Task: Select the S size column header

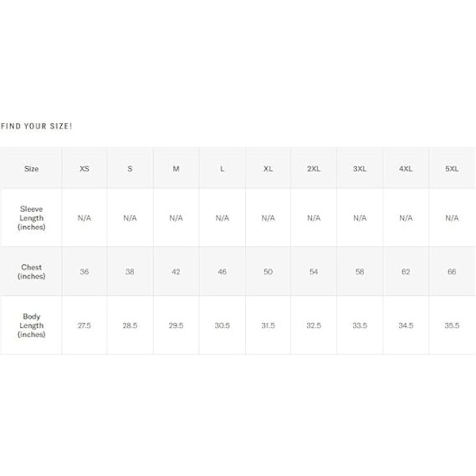Action: pyautogui.click(x=130, y=169)
